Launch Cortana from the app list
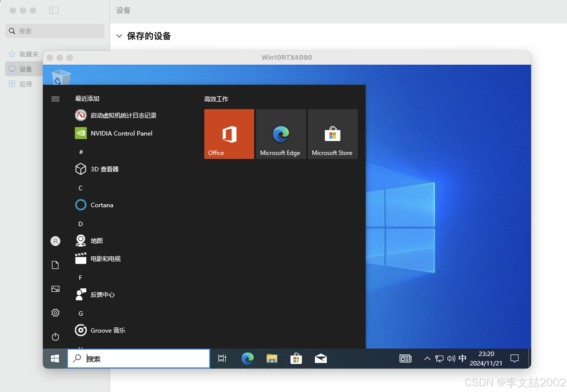Image resolution: width=567 pixels, height=392 pixels. [x=102, y=205]
